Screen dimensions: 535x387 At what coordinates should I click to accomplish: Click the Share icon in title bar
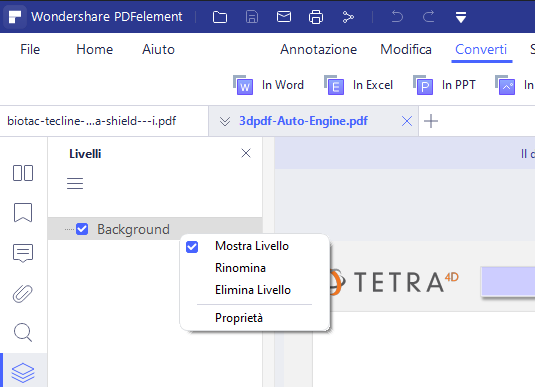(x=348, y=17)
